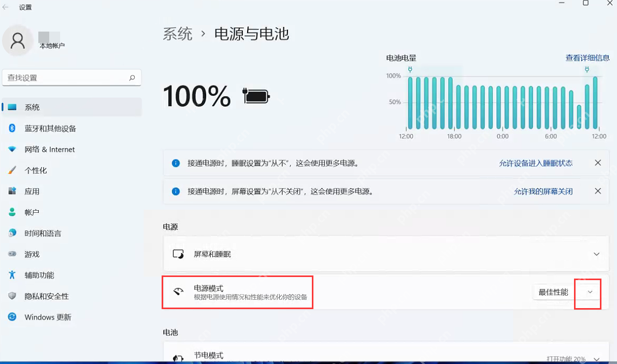Viewport: 617px width, 364px height.
Task: Click the 系统 breadcrumb in the header
Action: pos(178,34)
